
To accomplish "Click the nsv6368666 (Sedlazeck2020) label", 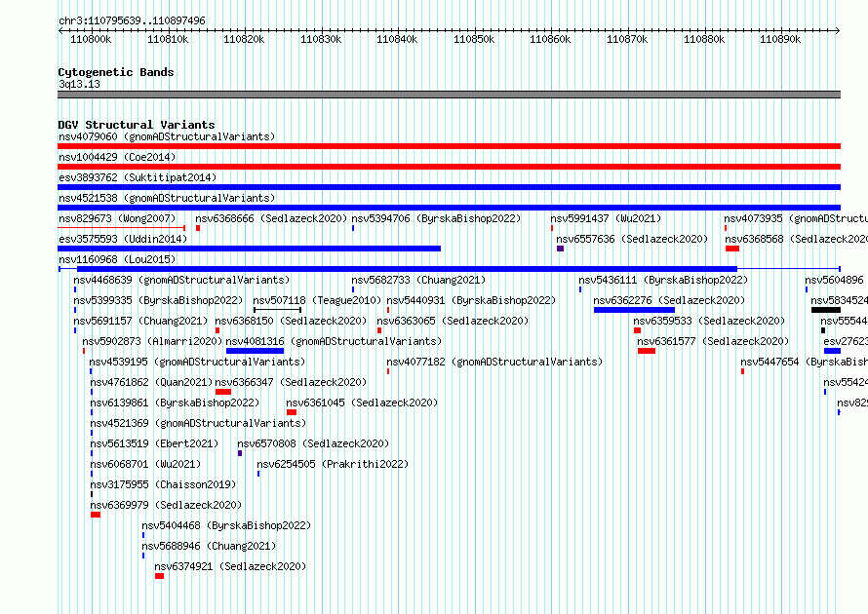I will click(271, 218).
